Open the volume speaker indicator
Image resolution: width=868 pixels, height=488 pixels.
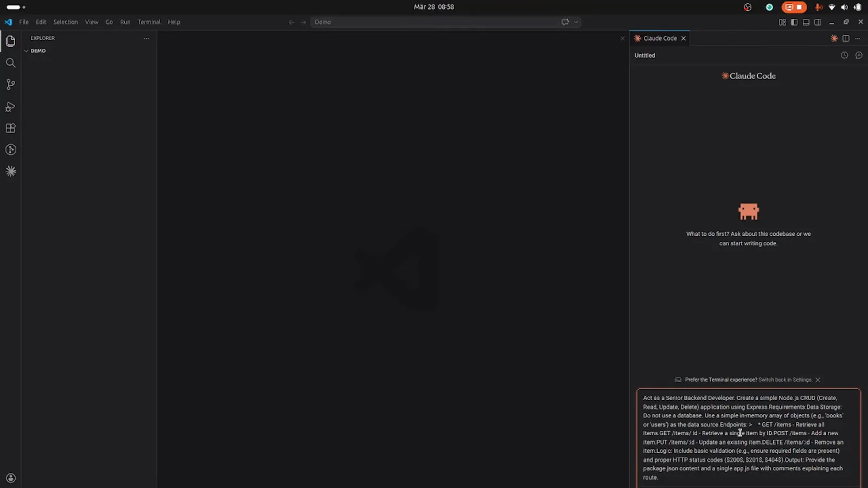(x=844, y=7)
